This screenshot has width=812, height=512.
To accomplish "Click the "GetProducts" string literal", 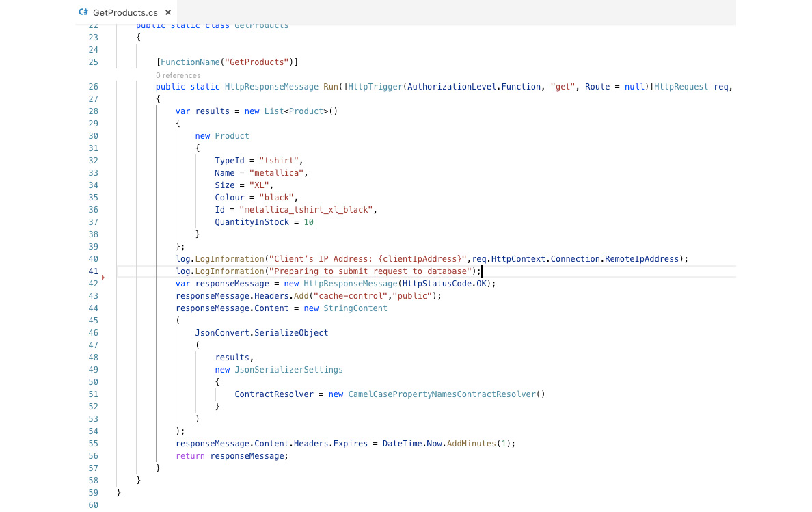I will tap(256, 62).
